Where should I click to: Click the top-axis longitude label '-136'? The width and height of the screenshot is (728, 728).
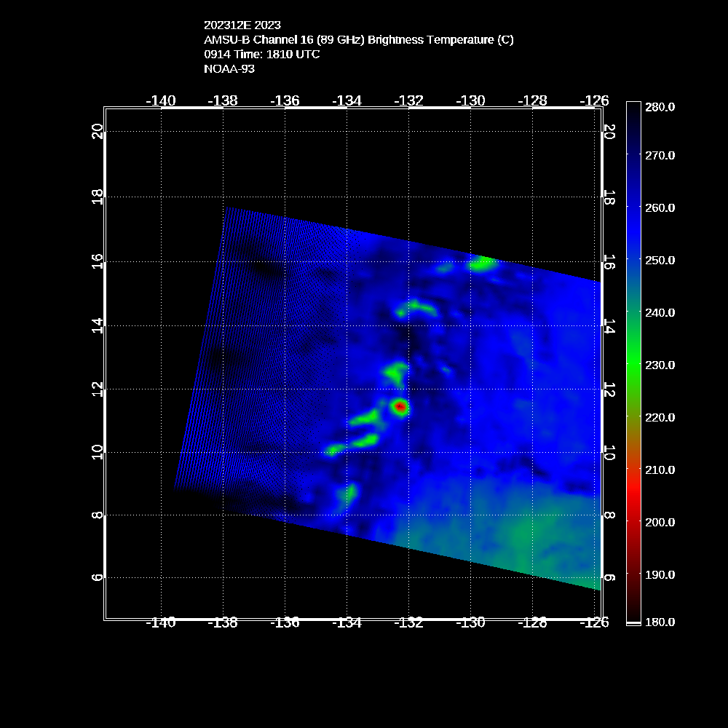[285, 100]
